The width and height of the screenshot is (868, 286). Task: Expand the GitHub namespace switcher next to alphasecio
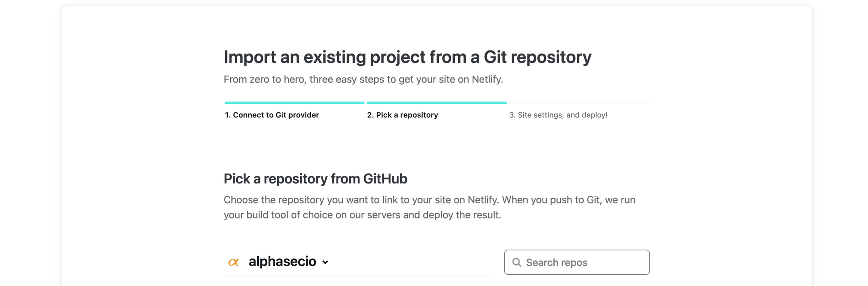click(x=326, y=263)
